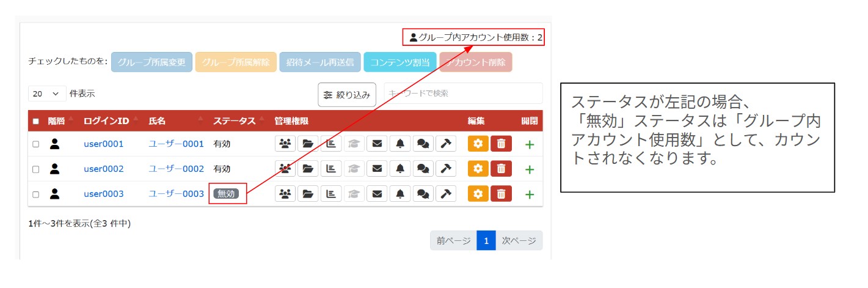Expand user0001 row with green plus

pyautogui.click(x=530, y=144)
